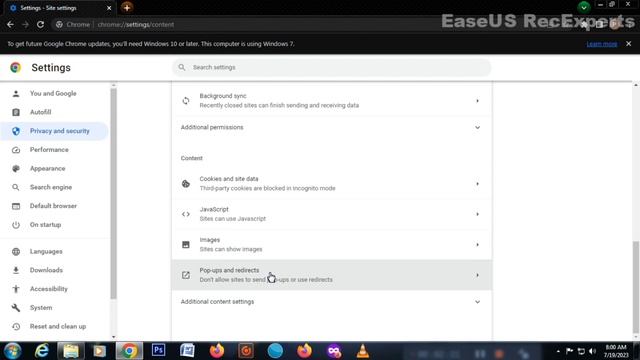
Task: Open Photoshop from the taskbar
Action: 158,350
